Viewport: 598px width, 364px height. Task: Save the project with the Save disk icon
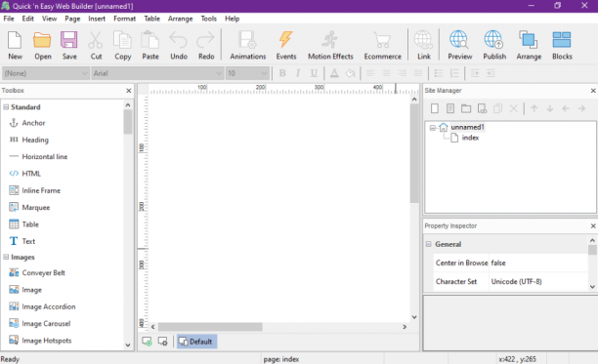click(x=69, y=45)
